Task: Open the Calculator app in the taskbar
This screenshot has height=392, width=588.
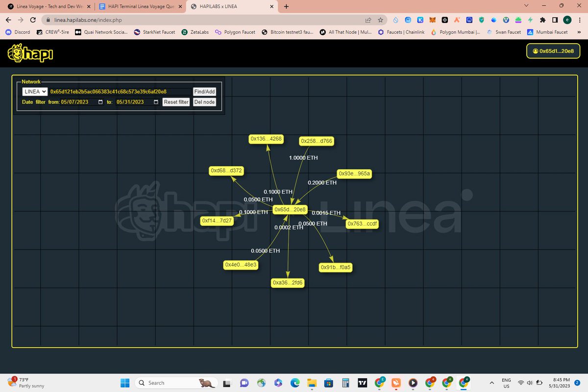Action: 345,382
